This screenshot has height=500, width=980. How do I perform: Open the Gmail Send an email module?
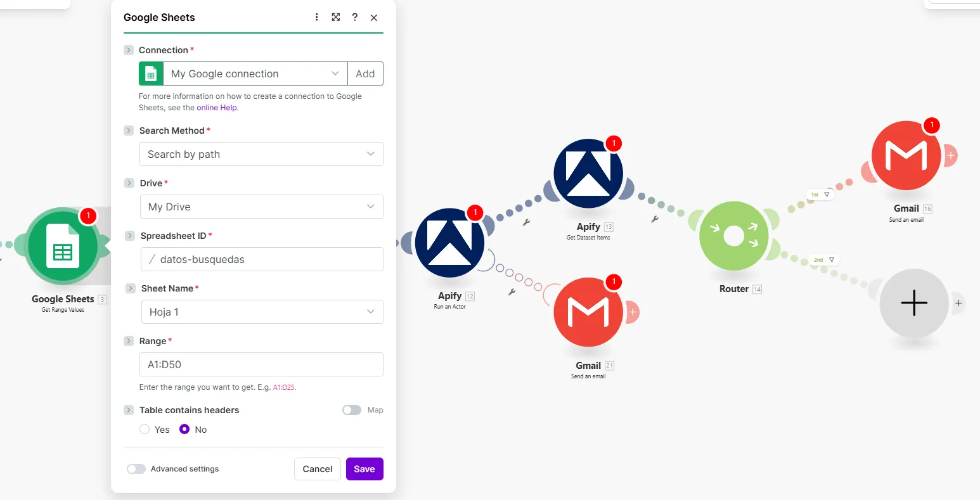coord(589,312)
